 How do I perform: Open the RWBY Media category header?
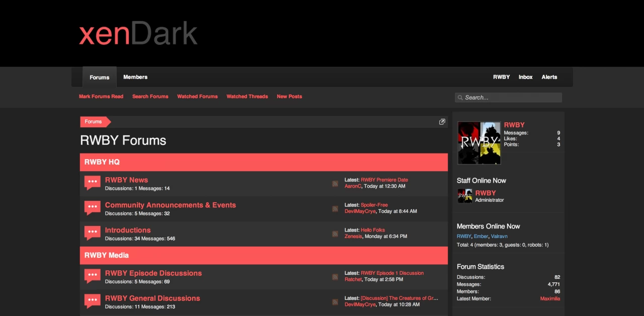point(264,255)
